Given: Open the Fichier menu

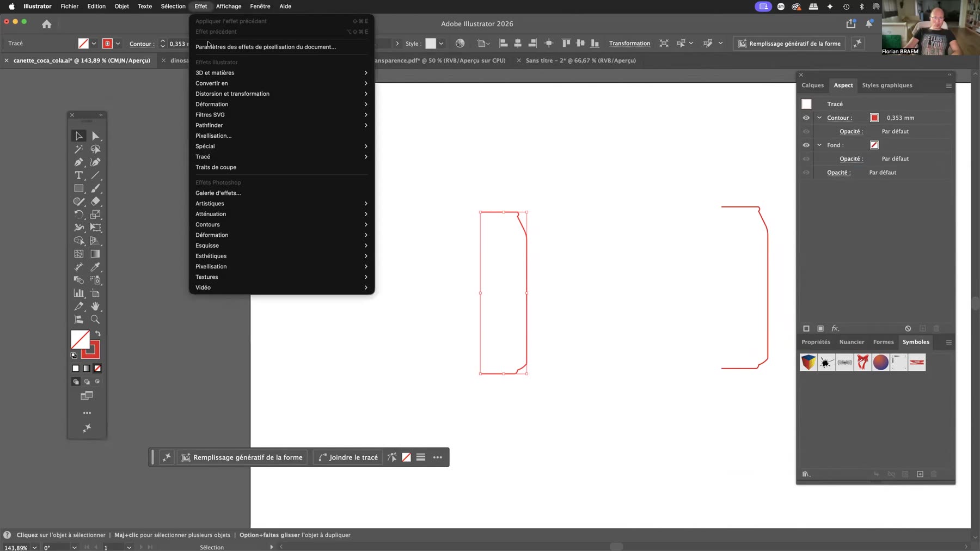Looking at the screenshot, I should pos(70,7).
